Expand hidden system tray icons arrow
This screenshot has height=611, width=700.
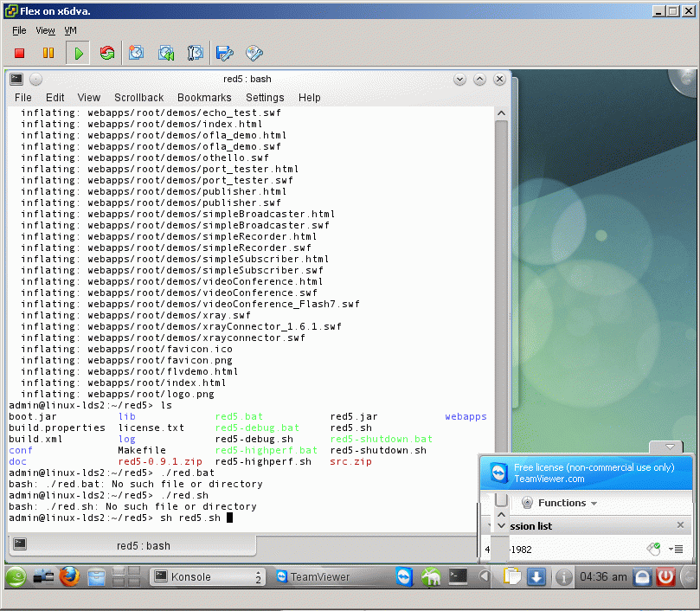pos(485,576)
